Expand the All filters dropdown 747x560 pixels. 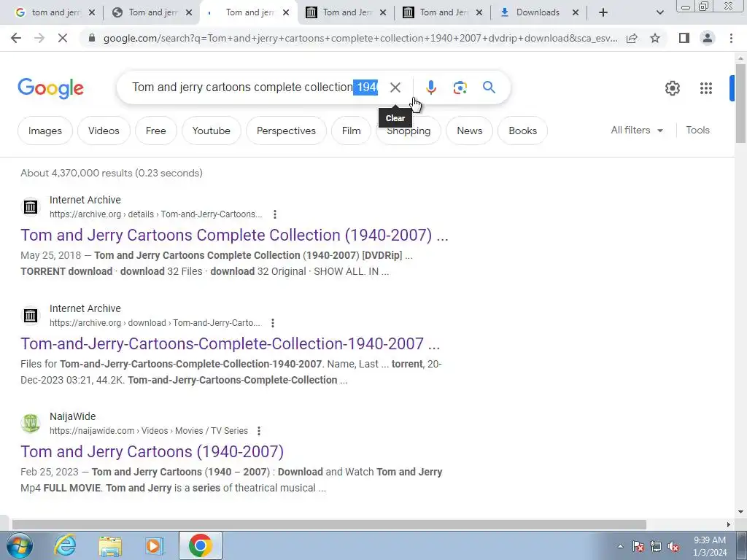point(637,130)
